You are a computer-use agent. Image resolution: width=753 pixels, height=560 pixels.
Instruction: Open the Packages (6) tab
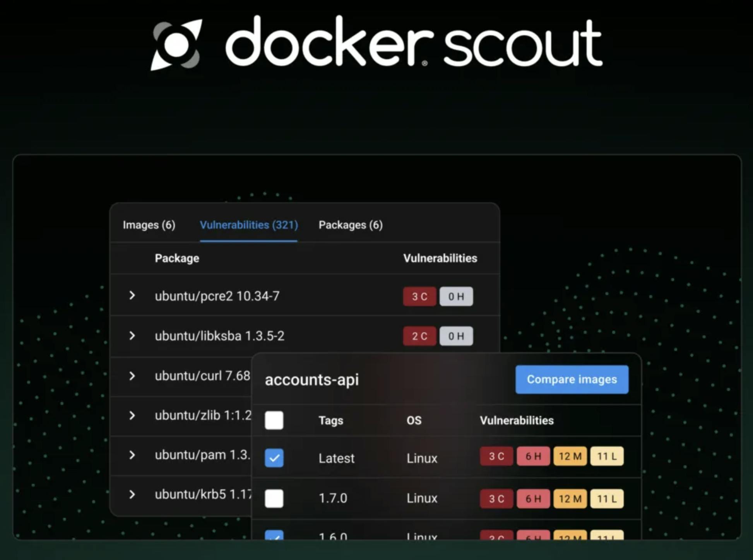point(351,225)
